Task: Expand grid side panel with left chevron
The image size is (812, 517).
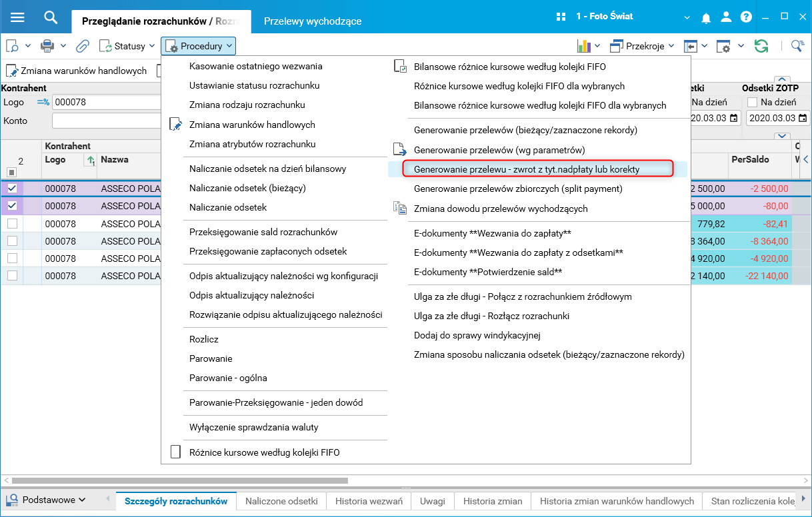Action: point(805,159)
